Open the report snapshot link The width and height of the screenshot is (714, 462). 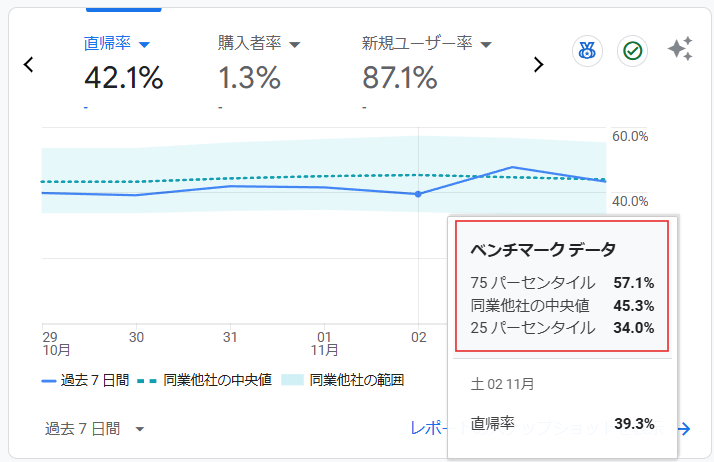pyautogui.click(x=428, y=428)
